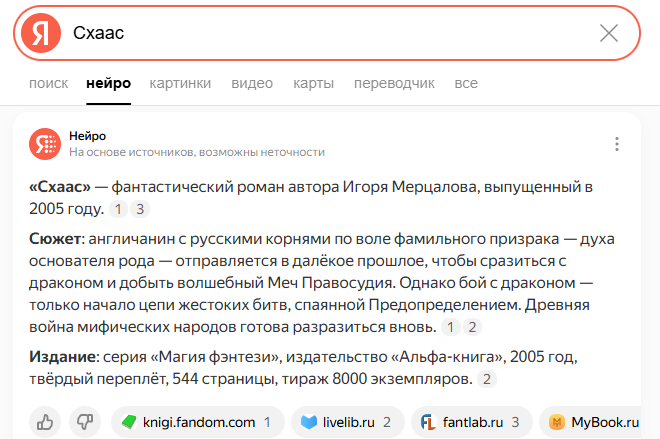Click citation 1 after 'разразиться вновь.'
Viewport: 660px width, 439px height.
pos(450,327)
